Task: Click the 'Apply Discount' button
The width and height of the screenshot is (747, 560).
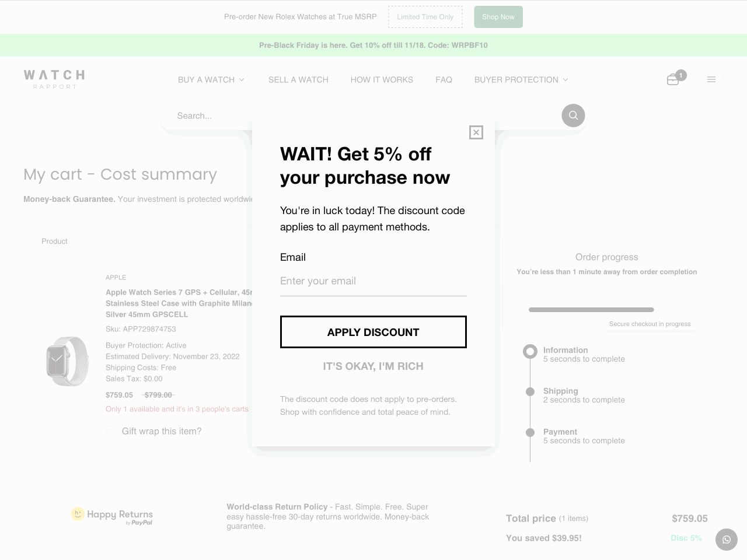Action: click(x=373, y=332)
